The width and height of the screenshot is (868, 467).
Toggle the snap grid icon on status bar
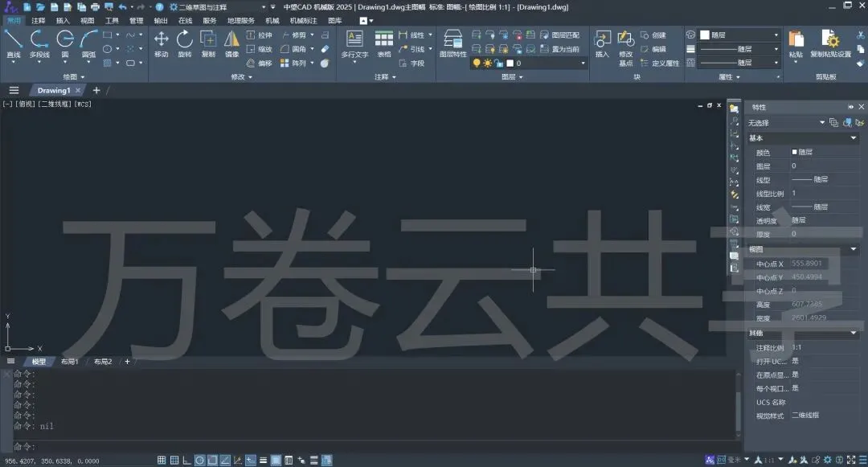click(x=162, y=460)
